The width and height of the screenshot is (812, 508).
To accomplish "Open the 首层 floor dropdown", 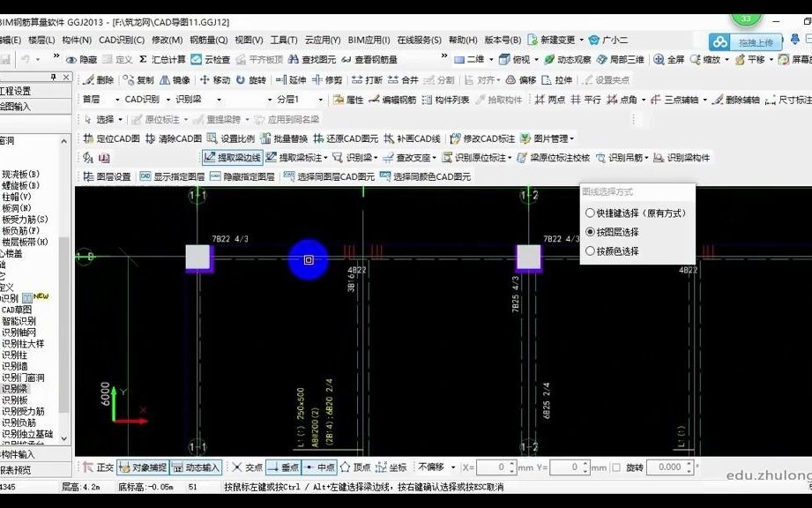I will point(100,100).
